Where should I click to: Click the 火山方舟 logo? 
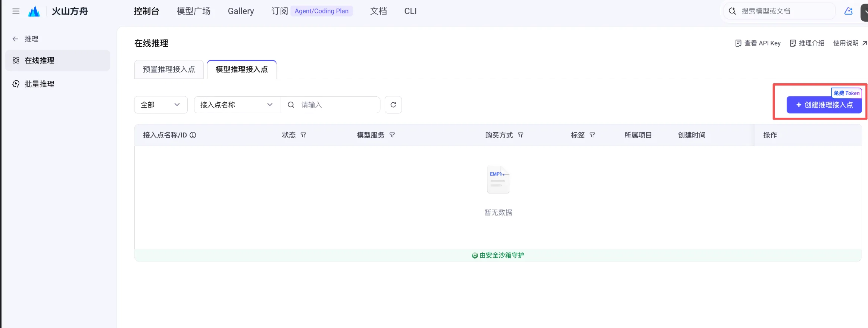[x=58, y=11]
